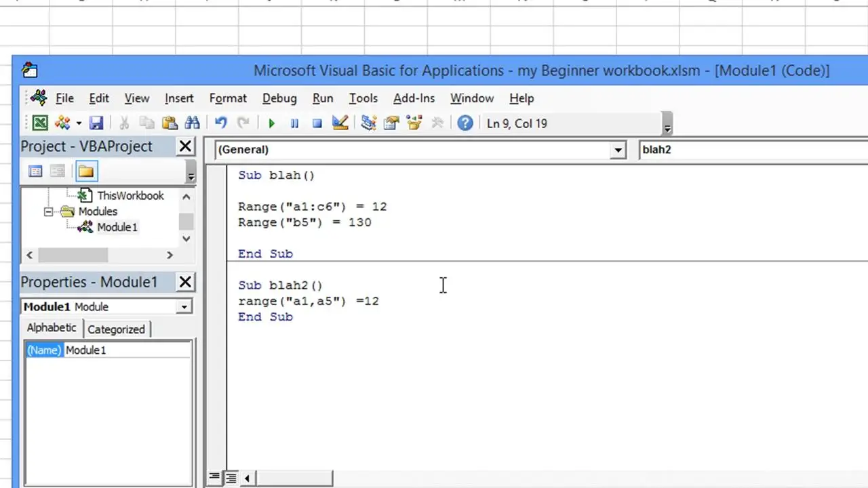Toggle Design Mode icon
The width and height of the screenshot is (868, 488).
[340, 123]
